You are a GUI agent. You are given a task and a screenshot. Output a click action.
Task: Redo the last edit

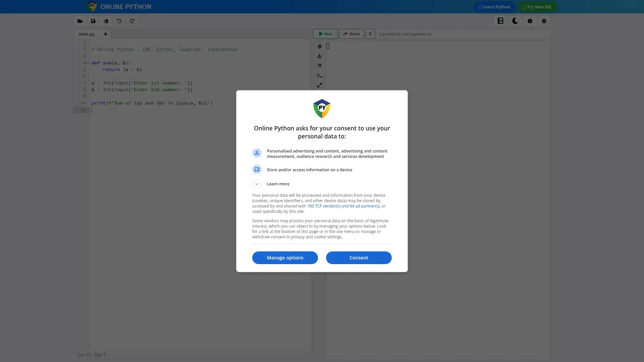pos(132,21)
